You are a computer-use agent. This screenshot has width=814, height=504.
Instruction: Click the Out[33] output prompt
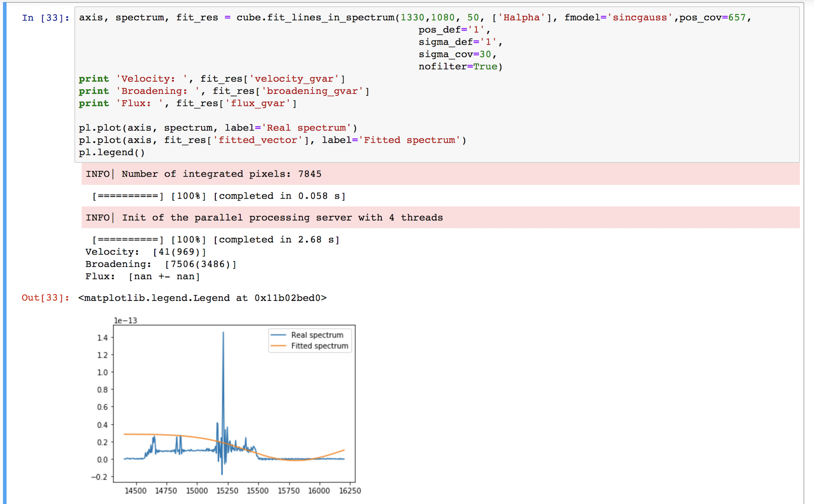[x=46, y=298]
